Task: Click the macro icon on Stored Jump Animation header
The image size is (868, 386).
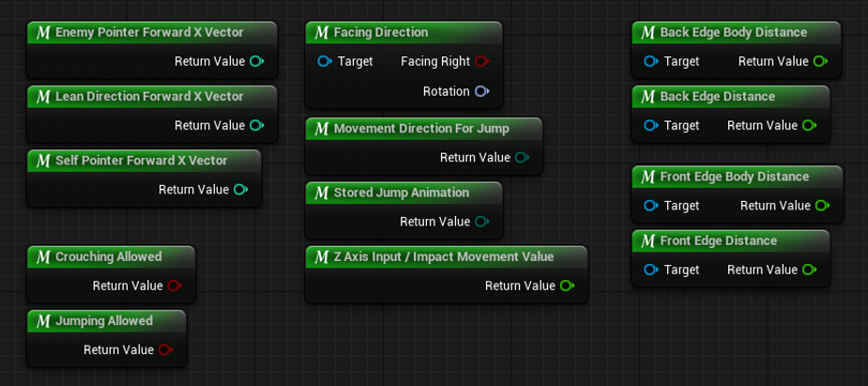Action: 322,193
